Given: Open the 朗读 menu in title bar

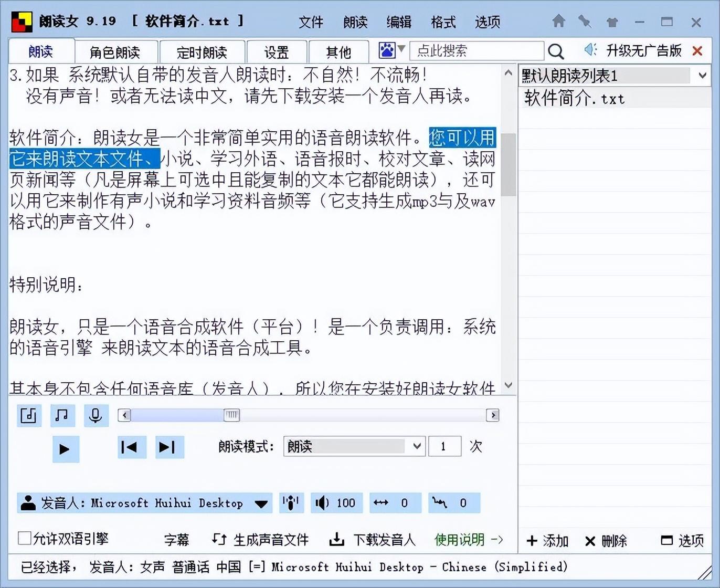Looking at the screenshot, I should pyautogui.click(x=355, y=22).
